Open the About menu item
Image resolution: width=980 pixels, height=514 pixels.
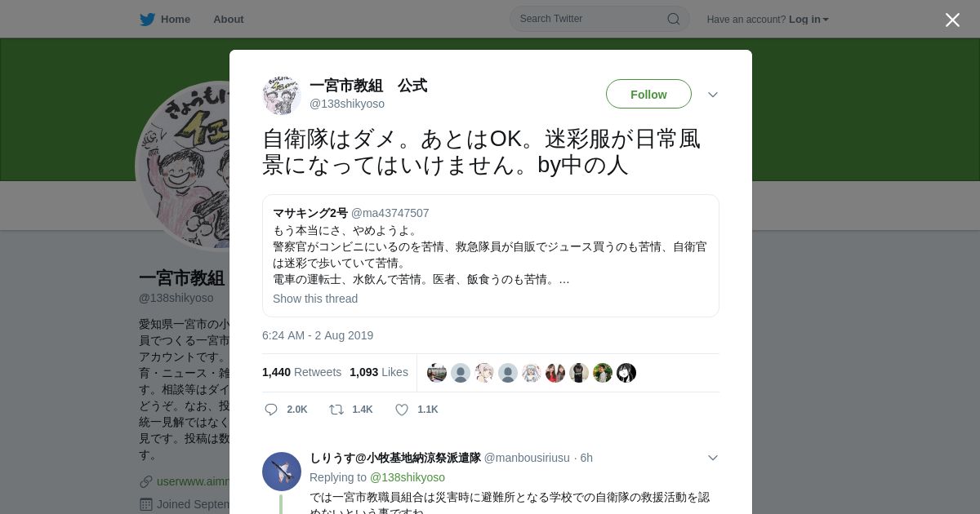(229, 19)
